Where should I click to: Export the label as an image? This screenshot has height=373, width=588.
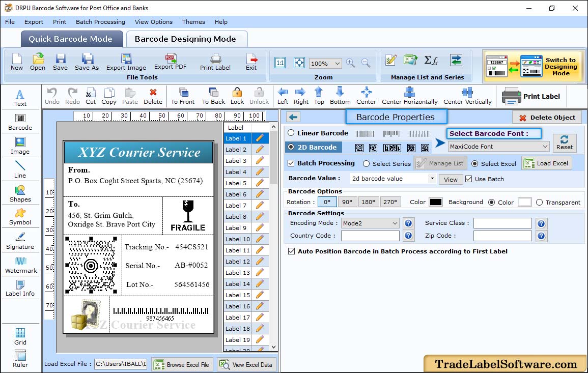point(126,62)
